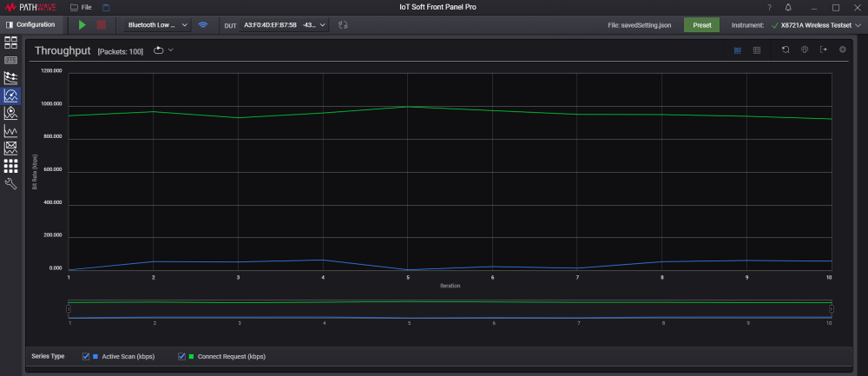
Task: Open the dashboard grid icon atop sidebar
Action: pyautogui.click(x=11, y=43)
